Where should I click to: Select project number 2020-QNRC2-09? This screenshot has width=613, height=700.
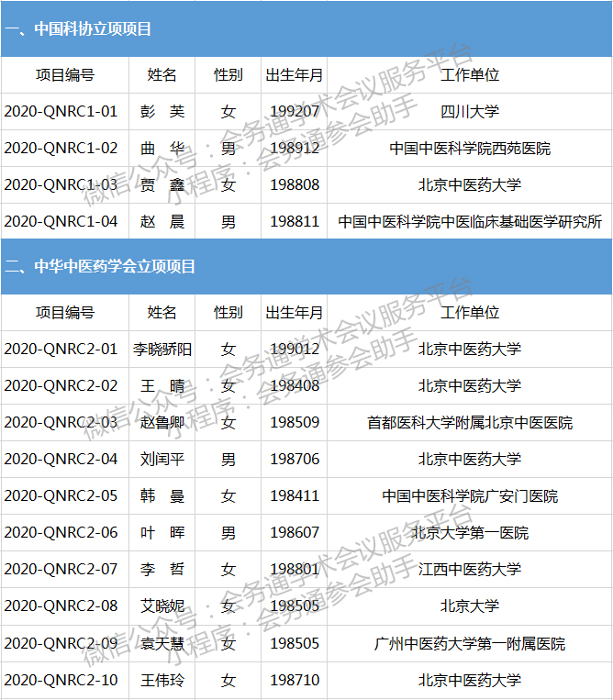coord(61,643)
